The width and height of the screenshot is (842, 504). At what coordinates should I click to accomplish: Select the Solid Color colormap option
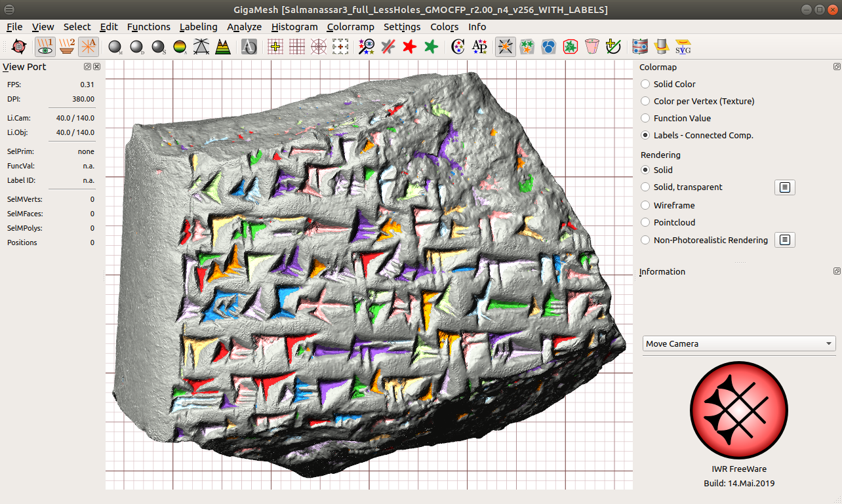[646, 84]
